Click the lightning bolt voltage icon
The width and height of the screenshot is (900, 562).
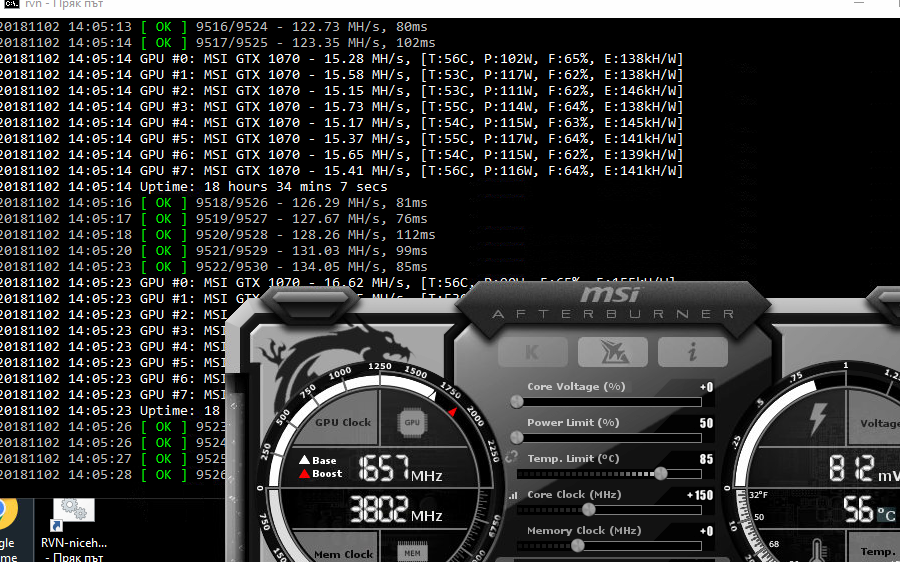(x=817, y=418)
